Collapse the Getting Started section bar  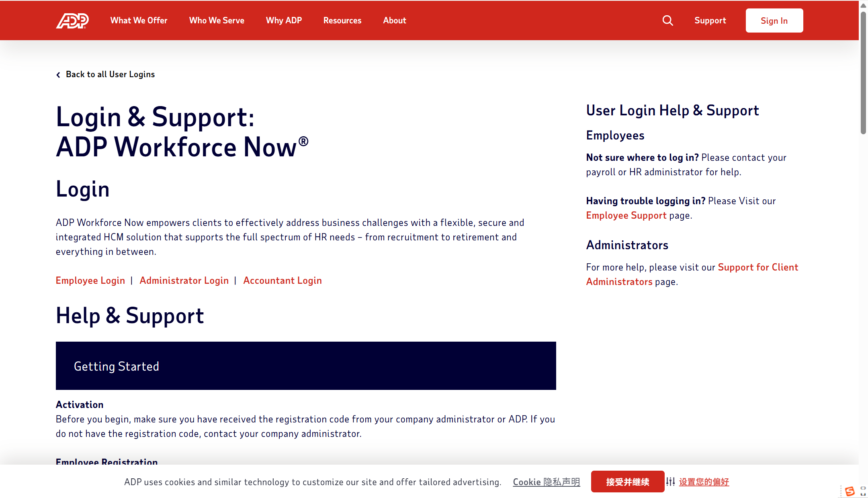pos(306,366)
